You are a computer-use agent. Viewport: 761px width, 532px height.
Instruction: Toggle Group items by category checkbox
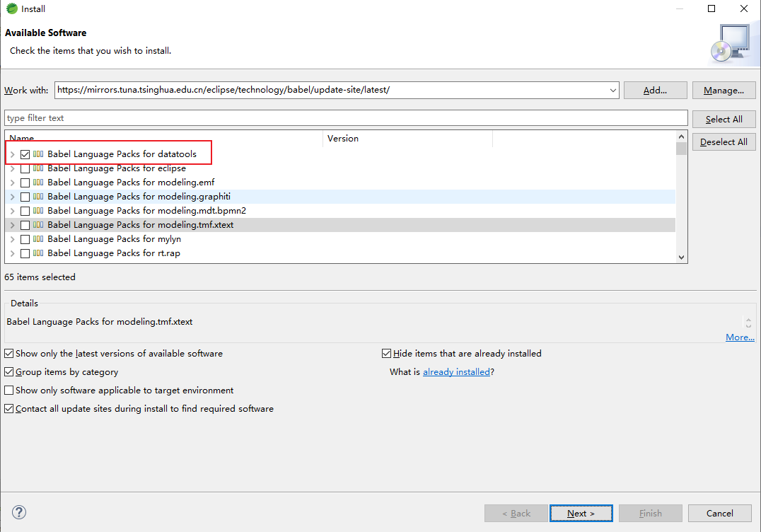pyautogui.click(x=8, y=372)
